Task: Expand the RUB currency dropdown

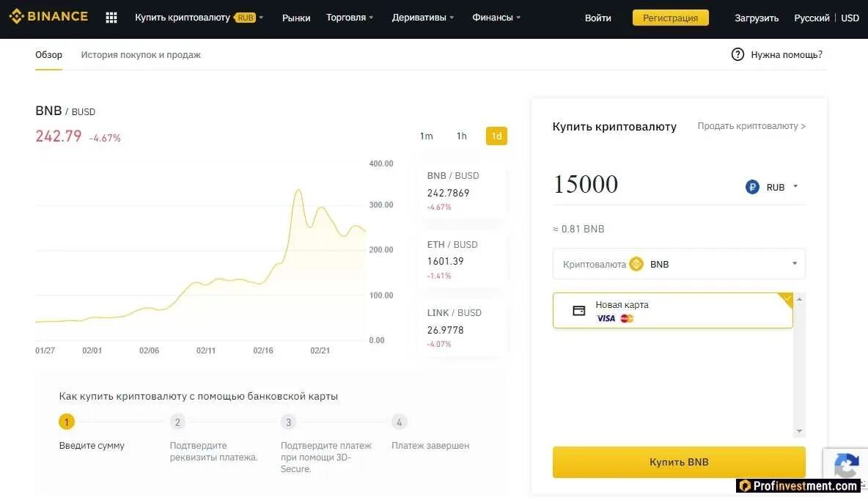Action: (795, 187)
